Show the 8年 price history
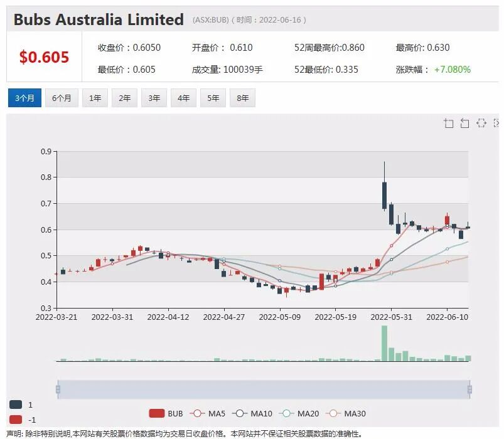Image resolution: width=504 pixels, height=439 pixels. pos(243,98)
